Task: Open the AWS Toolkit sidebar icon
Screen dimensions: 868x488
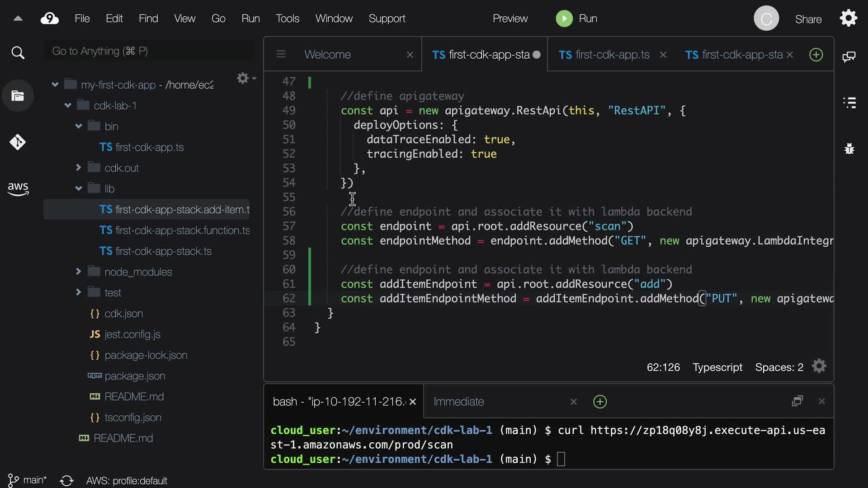Action: (18, 188)
